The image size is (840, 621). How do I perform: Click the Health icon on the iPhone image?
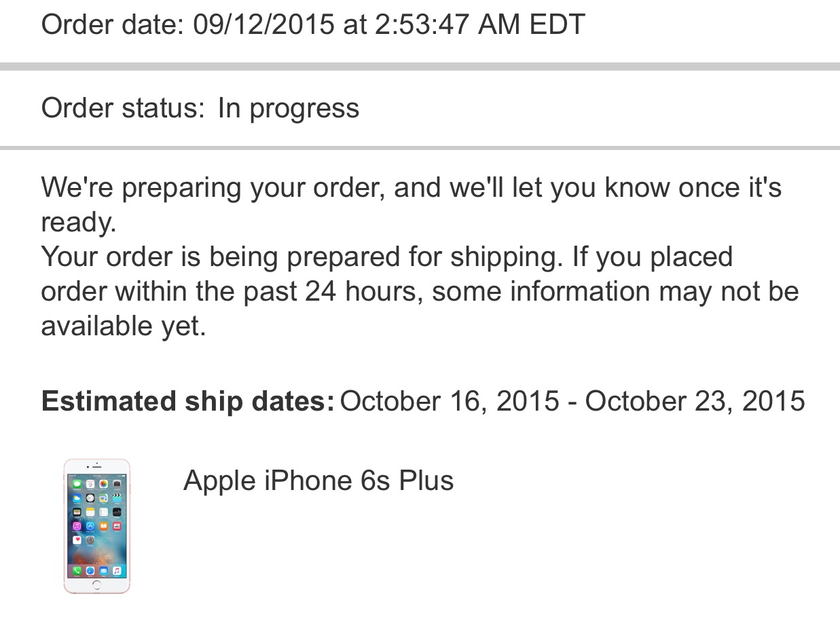[77, 540]
